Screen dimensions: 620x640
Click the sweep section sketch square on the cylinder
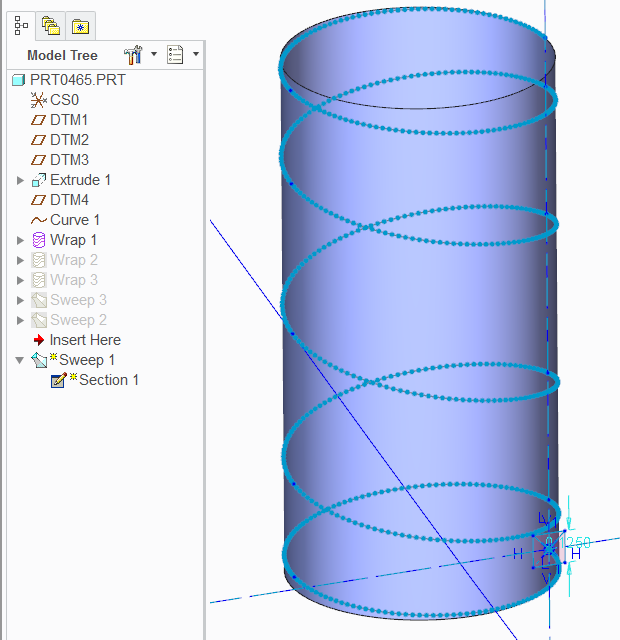coord(549,549)
